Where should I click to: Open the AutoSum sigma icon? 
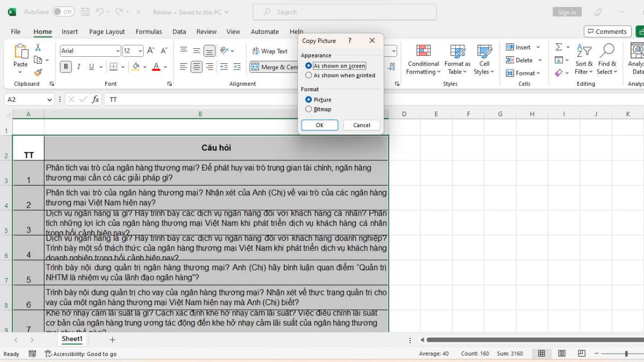tap(559, 47)
